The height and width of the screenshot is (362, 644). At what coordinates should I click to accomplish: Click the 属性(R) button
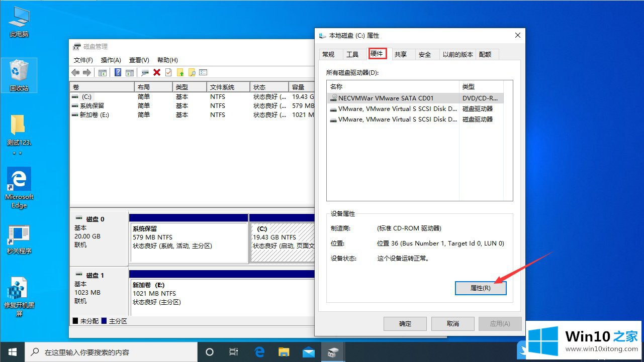[x=480, y=288]
